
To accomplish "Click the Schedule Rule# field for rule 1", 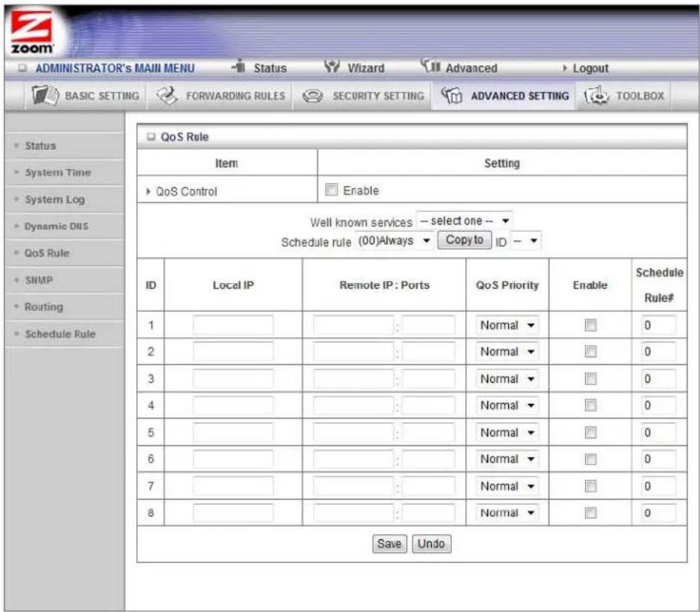I will [659, 325].
